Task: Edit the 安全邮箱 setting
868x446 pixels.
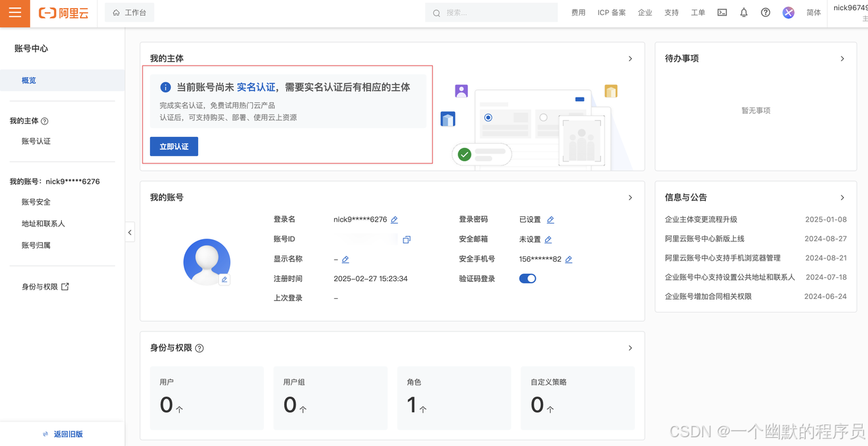Action: point(548,239)
